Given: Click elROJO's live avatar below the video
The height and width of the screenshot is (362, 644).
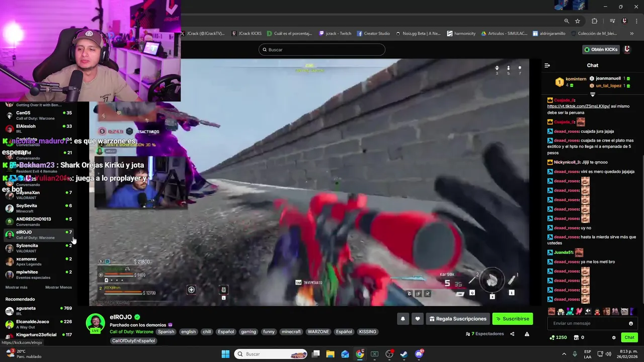Looking at the screenshot, I should 96,323.
